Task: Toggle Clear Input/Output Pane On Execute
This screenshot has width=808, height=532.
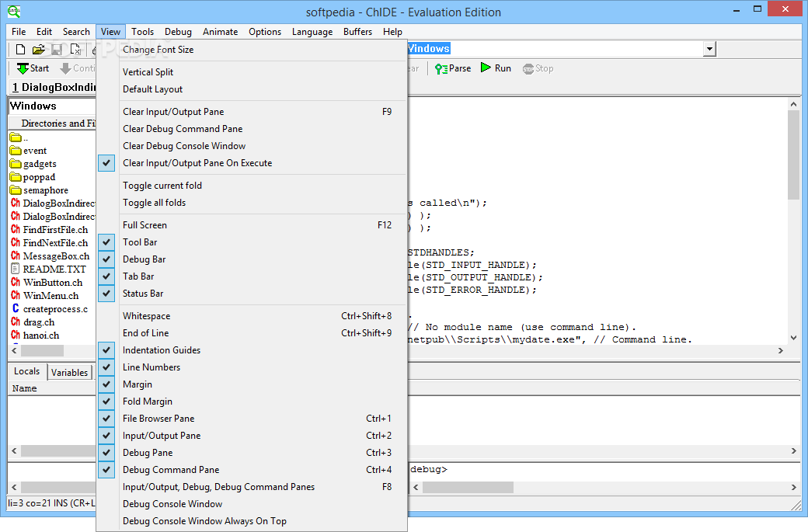Action: pyautogui.click(x=252, y=163)
